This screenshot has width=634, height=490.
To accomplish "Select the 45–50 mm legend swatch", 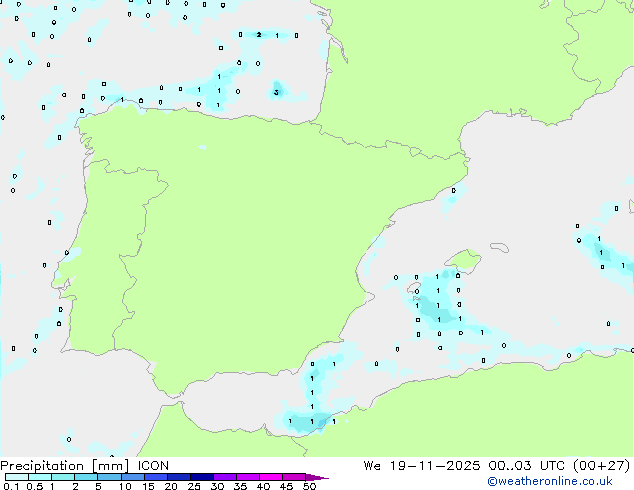I will click(294, 477).
